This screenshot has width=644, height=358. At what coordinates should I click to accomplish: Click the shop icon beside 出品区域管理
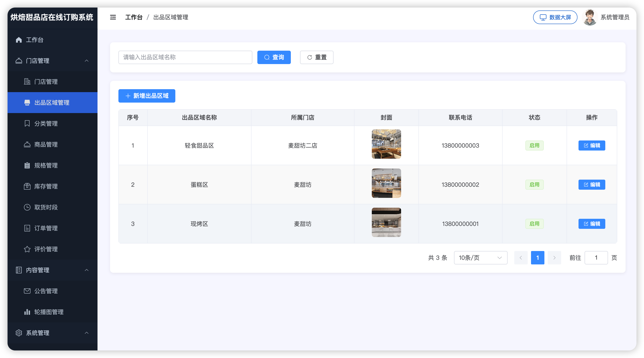(x=27, y=103)
